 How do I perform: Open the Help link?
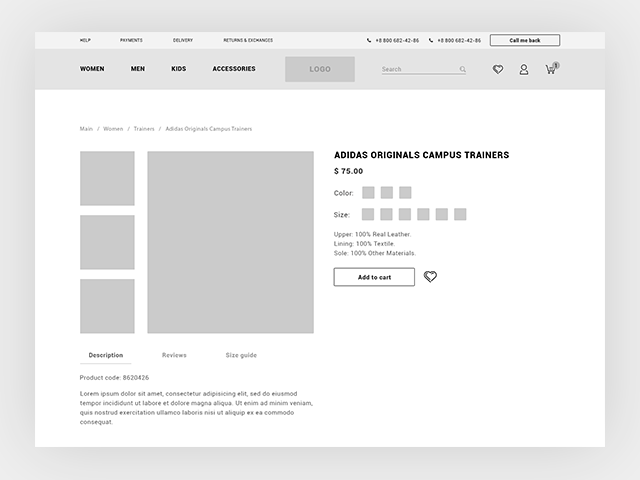pos(85,40)
